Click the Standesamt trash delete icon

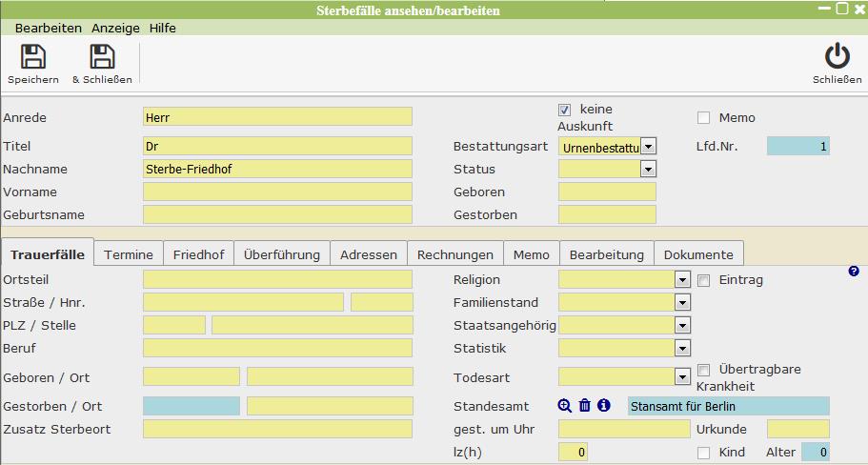pyautogui.click(x=585, y=406)
